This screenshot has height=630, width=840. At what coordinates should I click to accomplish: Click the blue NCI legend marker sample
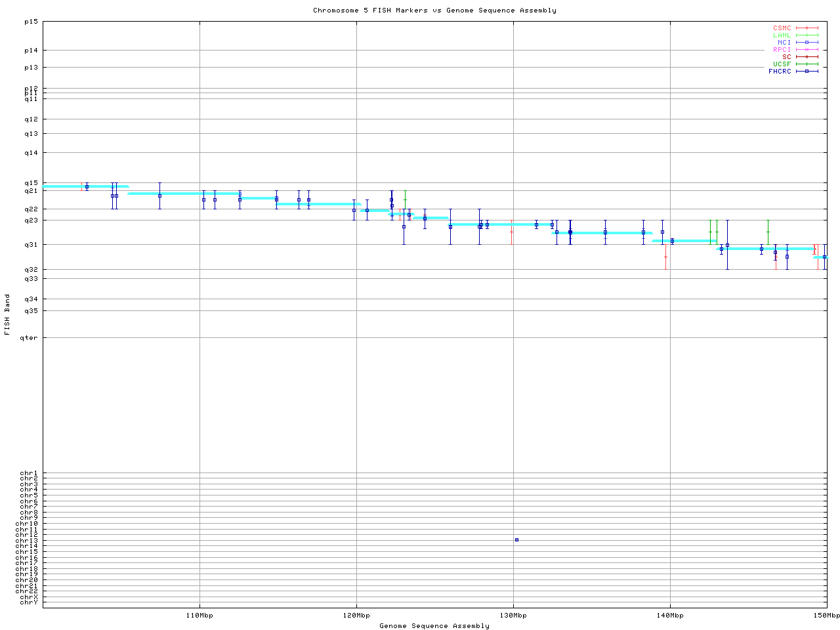[x=807, y=43]
